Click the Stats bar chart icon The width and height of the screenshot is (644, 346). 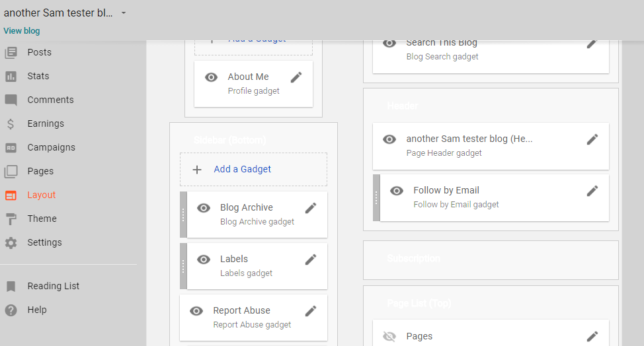coord(11,76)
